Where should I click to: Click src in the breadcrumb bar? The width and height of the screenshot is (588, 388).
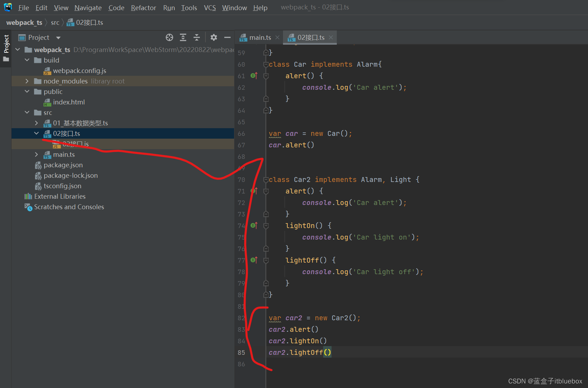(x=55, y=23)
